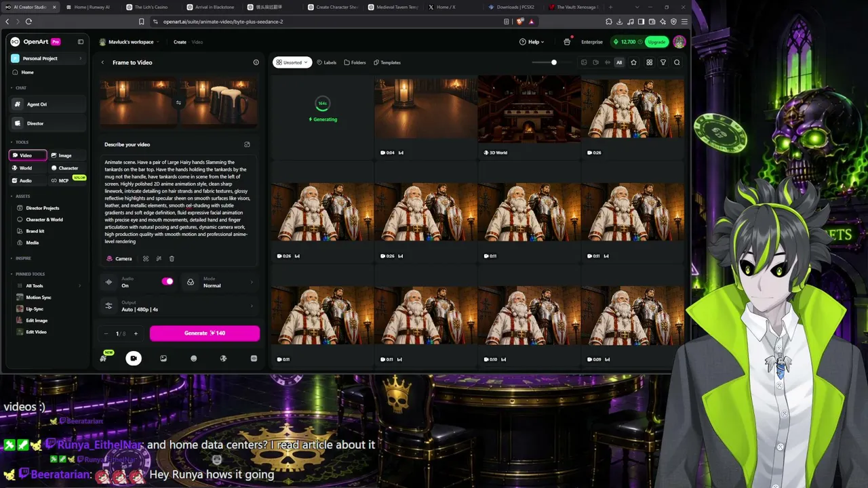Click the magic wand enhance prompt icon

(x=159, y=259)
